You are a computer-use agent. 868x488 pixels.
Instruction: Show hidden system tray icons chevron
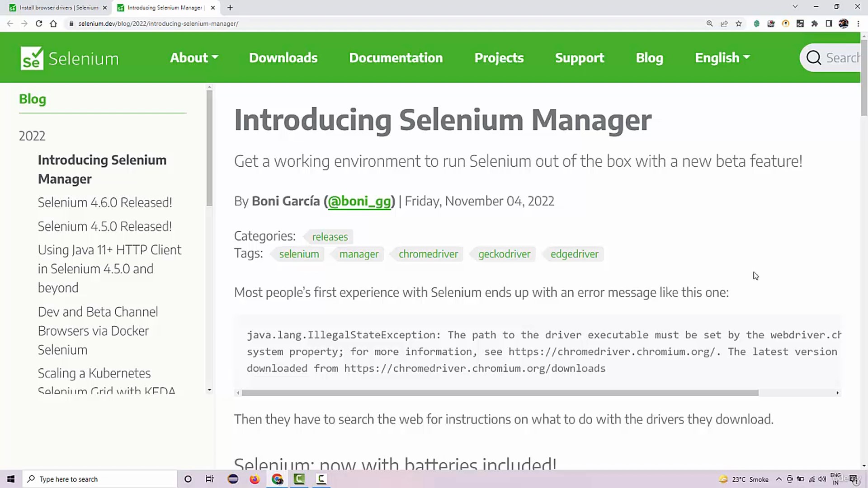779,479
